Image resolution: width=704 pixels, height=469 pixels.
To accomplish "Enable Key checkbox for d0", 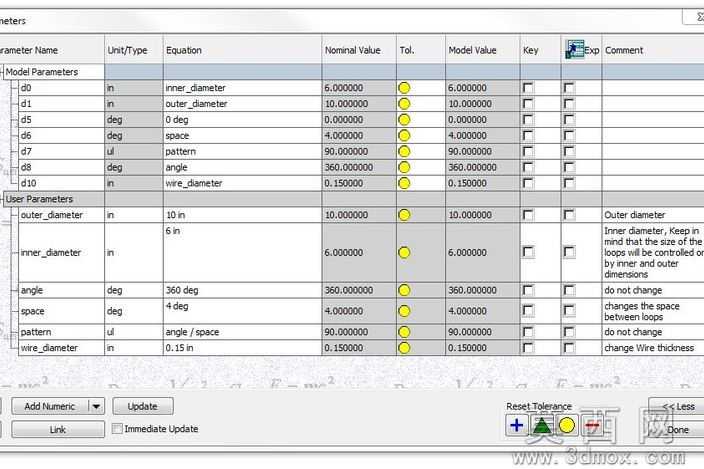I will (x=528, y=88).
